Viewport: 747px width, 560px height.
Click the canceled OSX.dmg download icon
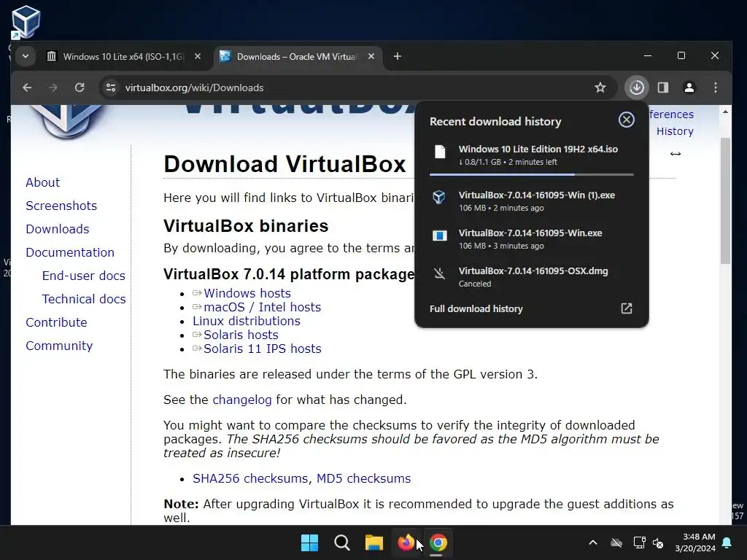pos(439,273)
